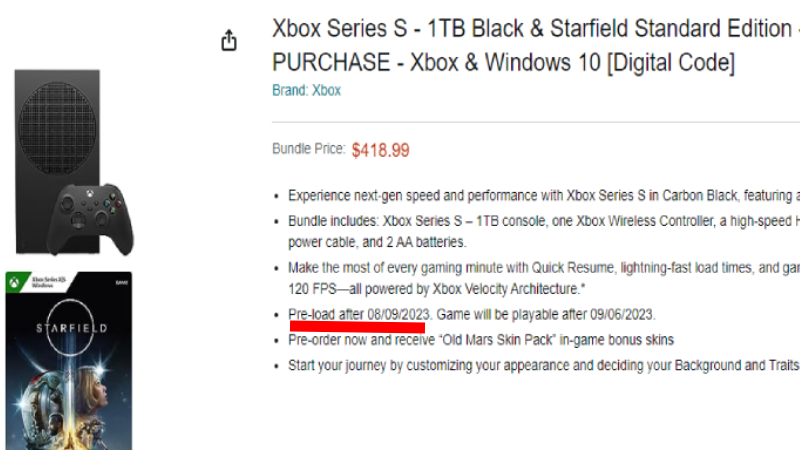This screenshot has height=450, width=800.
Task: Open the Brand: Xbox link
Action: tap(306, 90)
